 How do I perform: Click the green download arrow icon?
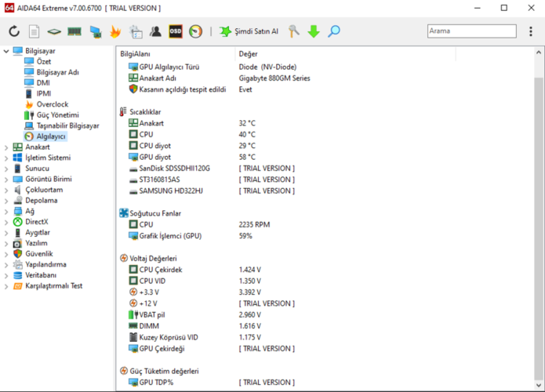click(x=314, y=31)
